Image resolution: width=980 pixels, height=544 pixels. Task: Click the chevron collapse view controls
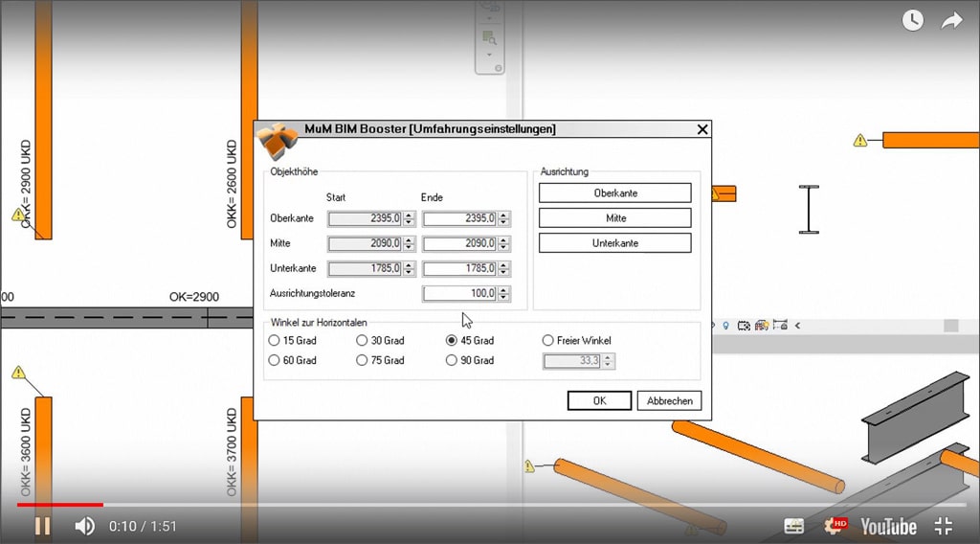(797, 325)
